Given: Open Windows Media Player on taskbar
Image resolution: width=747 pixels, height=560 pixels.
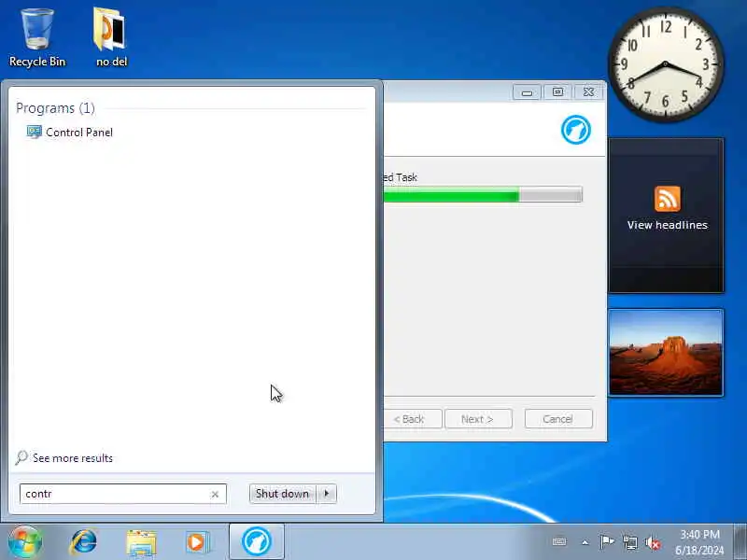Looking at the screenshot, I should point(197,542).
